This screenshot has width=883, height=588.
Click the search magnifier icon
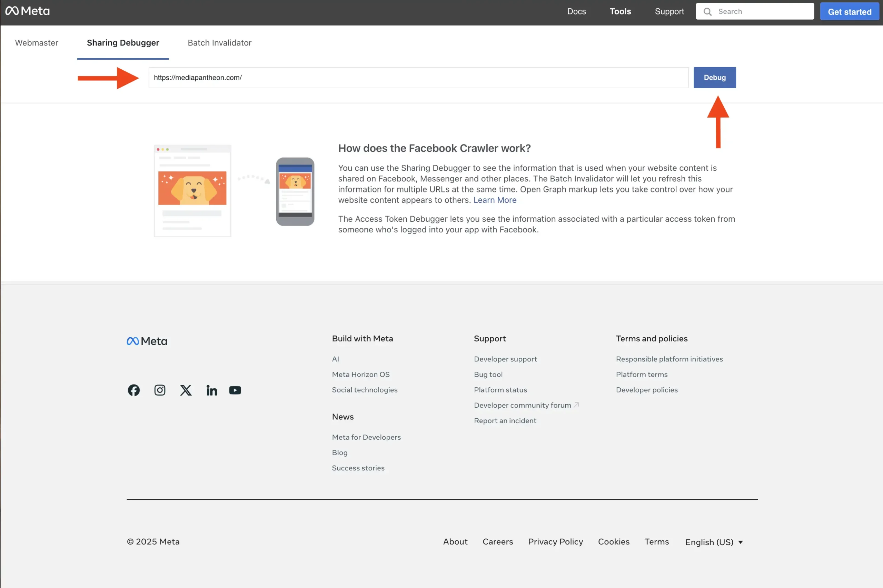point(707,12)
